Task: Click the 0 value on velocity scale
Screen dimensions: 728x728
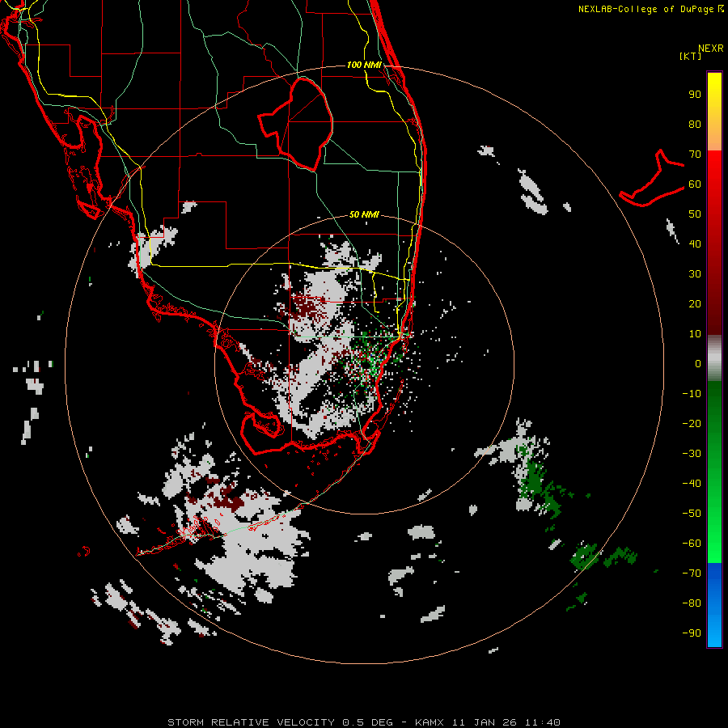Action: point(698,364)
